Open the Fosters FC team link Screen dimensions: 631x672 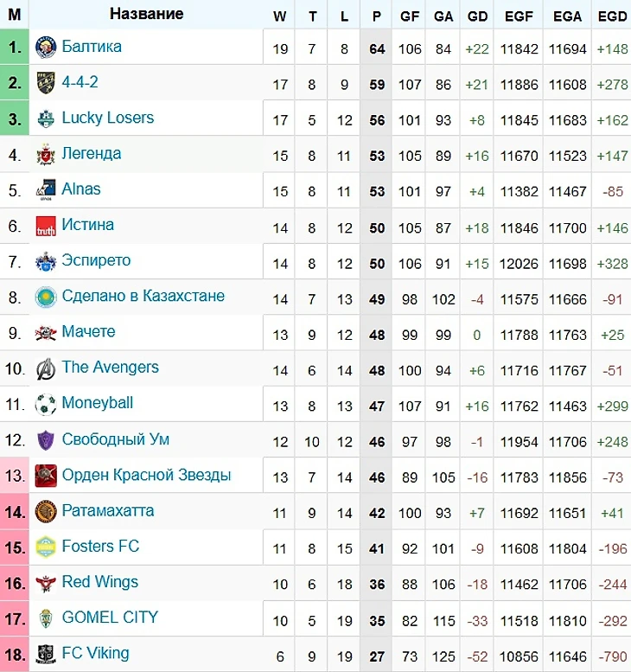100,547
